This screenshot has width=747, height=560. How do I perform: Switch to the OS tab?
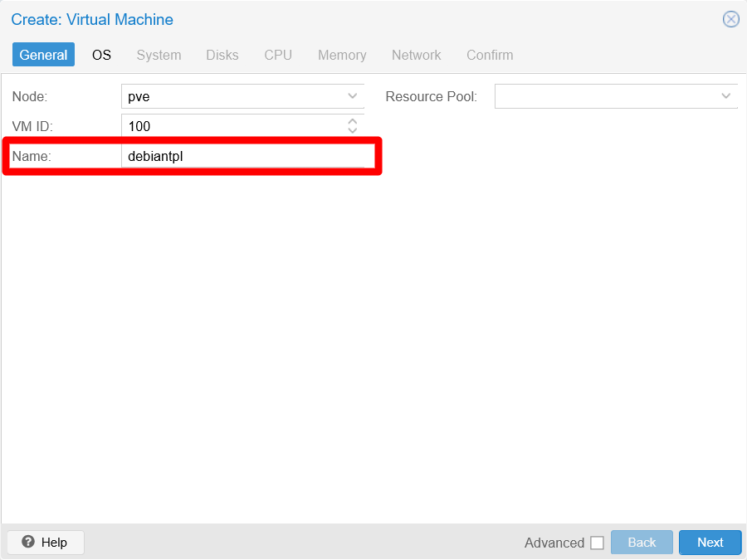(x=101, y=55)
